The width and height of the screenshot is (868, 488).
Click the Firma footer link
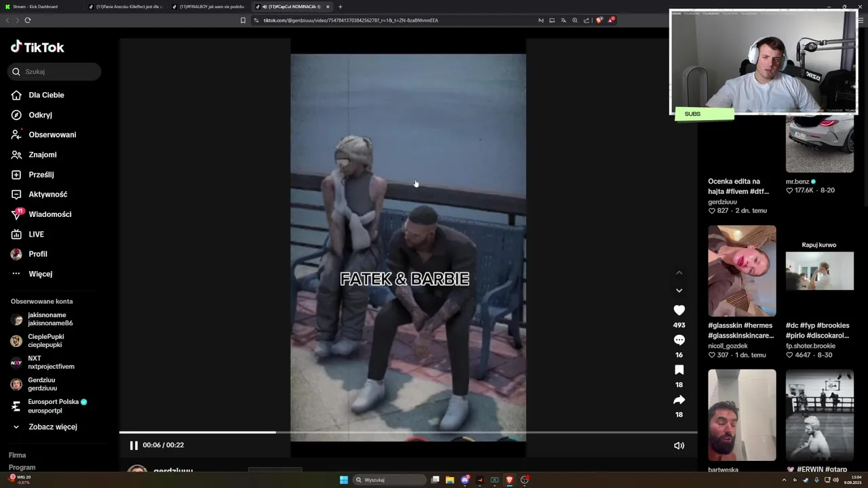click(17, 455)
